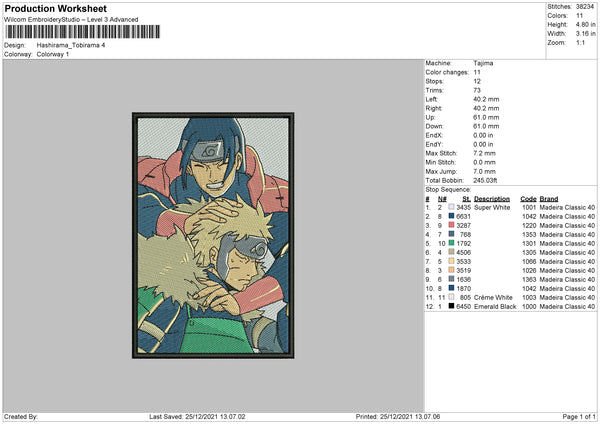
Task: Click the Code column header
Action: click(528, 199)
